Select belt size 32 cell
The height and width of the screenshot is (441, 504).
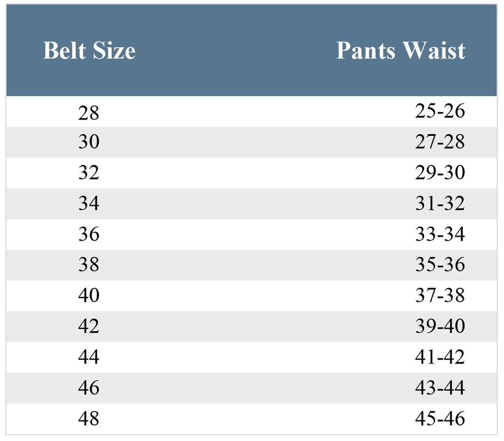tap(89, 172)
